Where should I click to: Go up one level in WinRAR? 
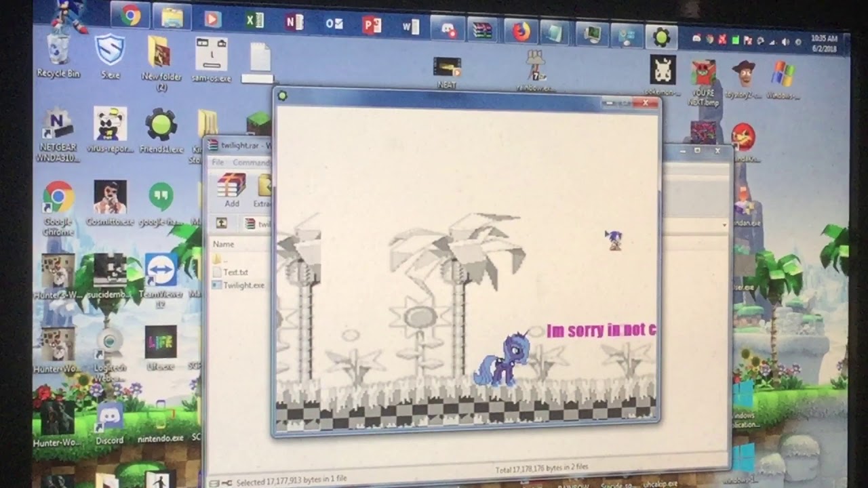[x=222, y=222]
